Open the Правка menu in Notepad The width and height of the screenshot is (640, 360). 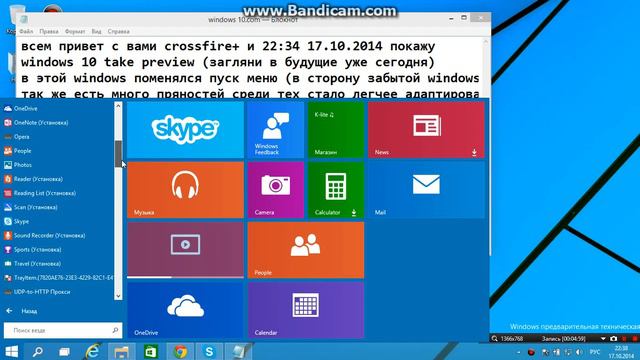tap(49, 31)
